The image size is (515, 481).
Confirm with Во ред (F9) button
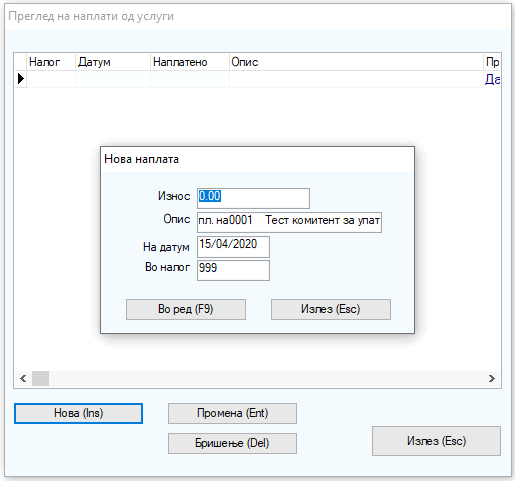[x=186, y=309]
